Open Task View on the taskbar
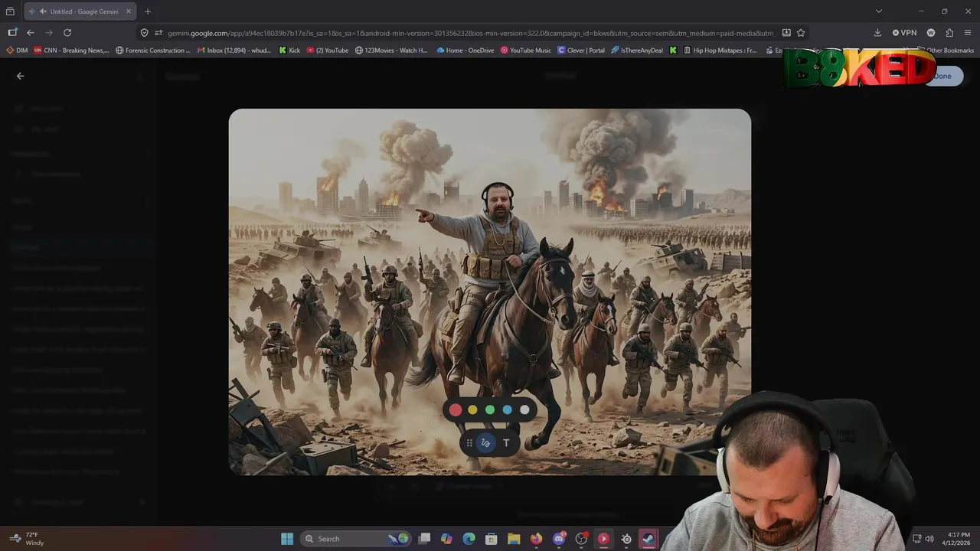The image size is (980, 551). point(425,539)
